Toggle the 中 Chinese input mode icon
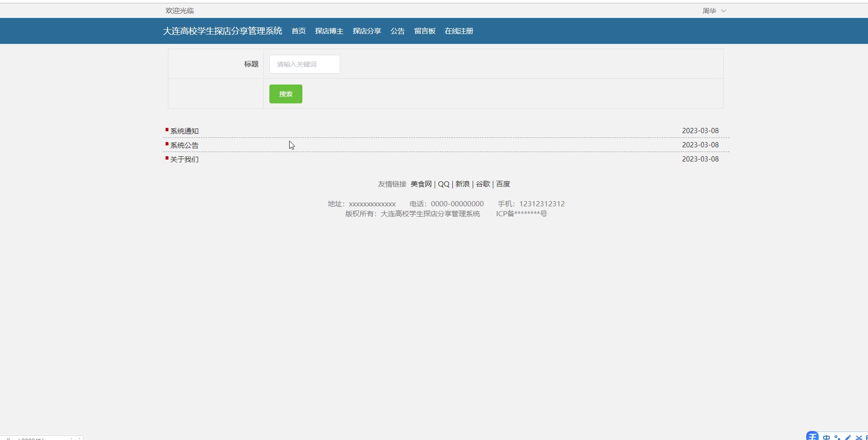The width and height of the screenshot is (868, 440). click(x=826, y=438)
